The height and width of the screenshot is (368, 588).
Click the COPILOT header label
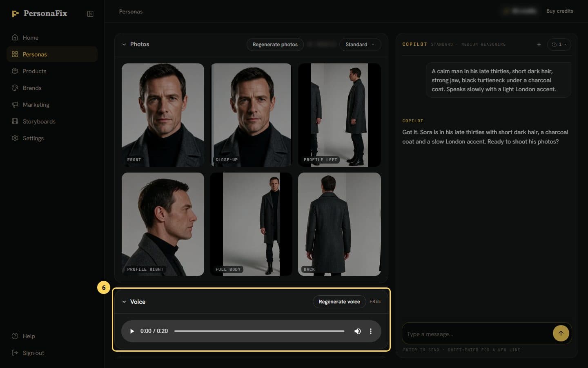point(414,44)
